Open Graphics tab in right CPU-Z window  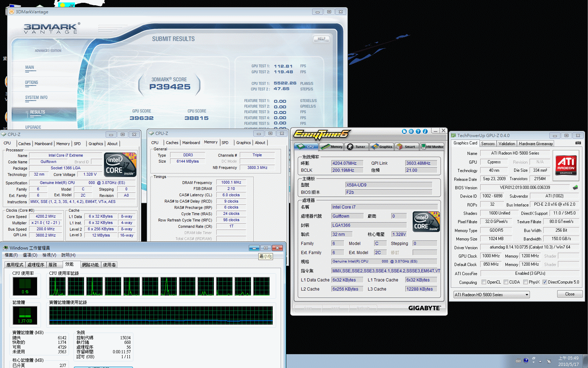click(x=243, y=143)
